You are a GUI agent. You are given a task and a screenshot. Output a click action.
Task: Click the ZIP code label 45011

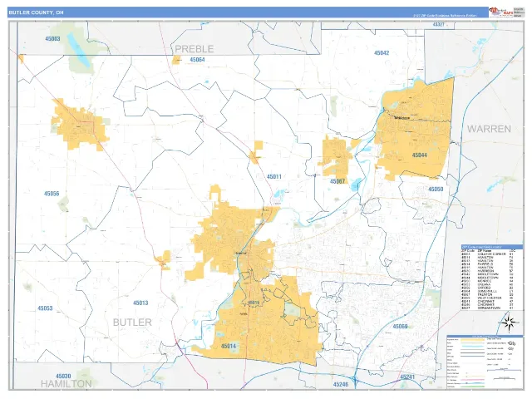[x=274, y=176]
